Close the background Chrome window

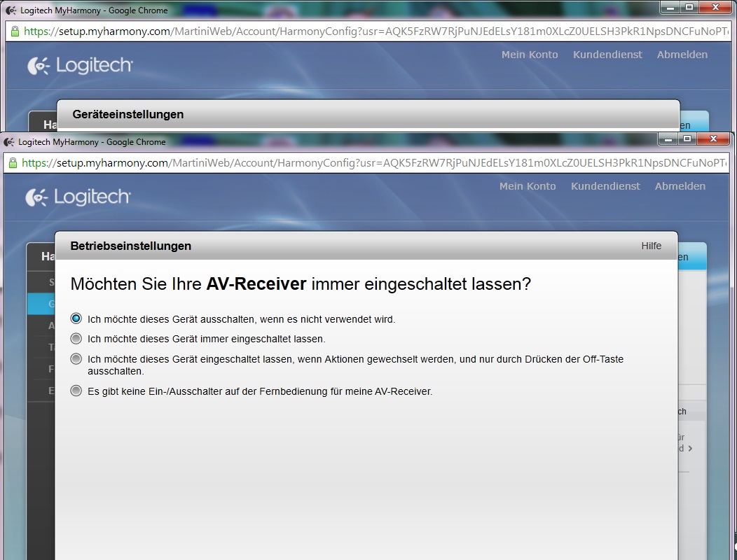click(x=715, y=7)
